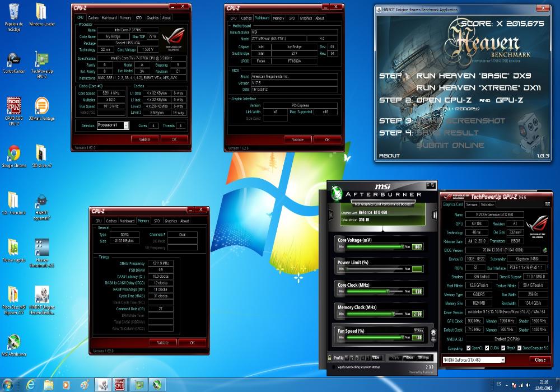Toggle the OpenCL checkbox in GPU-Z
The image size is (560, 392).
468,348
